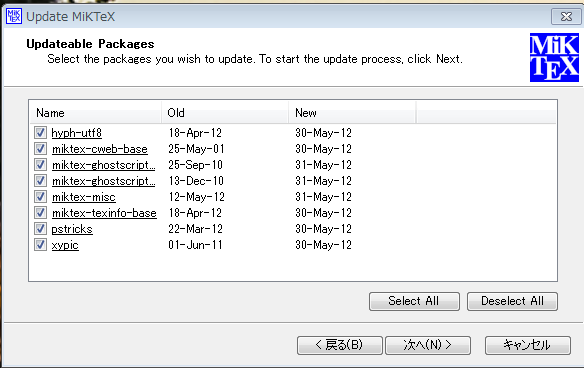Click the Deselect All button
This screenshot has height=368, width=584.
point(512,301)
